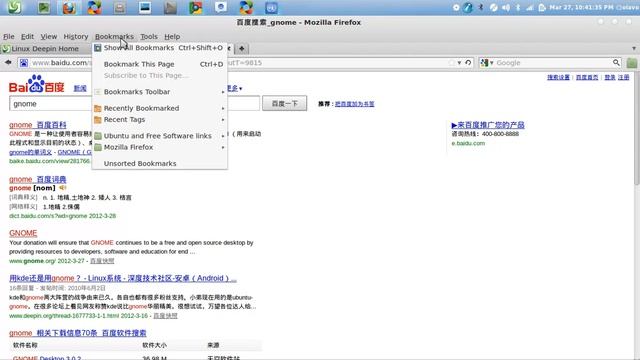Screen dimensions: 640x360
Task: Open 百度快照 under the www.gnome.org result
Action: point(102,261)
